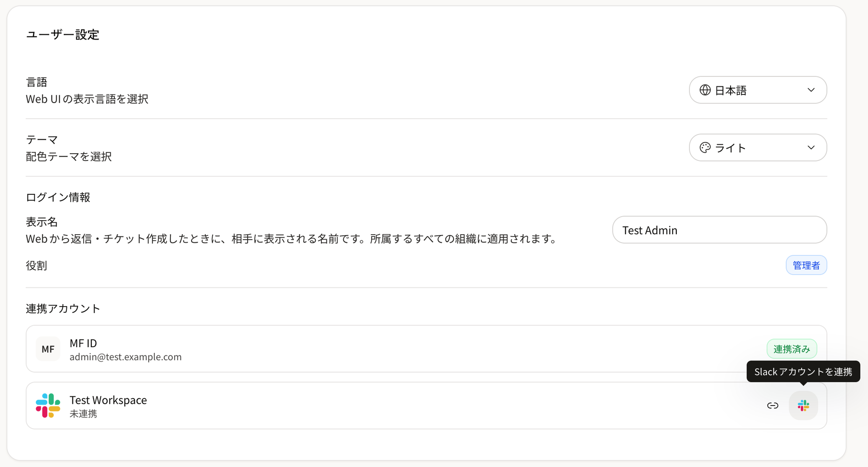Screen dimensions: 868x467
Task: Click the MF ID account name
Action: coord(83,343)
